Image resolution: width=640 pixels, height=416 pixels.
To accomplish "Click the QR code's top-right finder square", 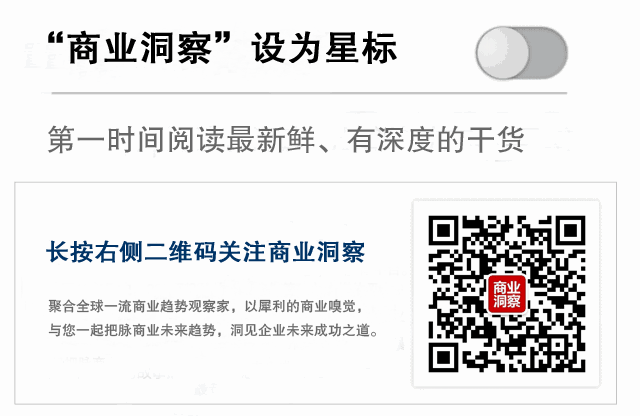I will pos(571,231).
